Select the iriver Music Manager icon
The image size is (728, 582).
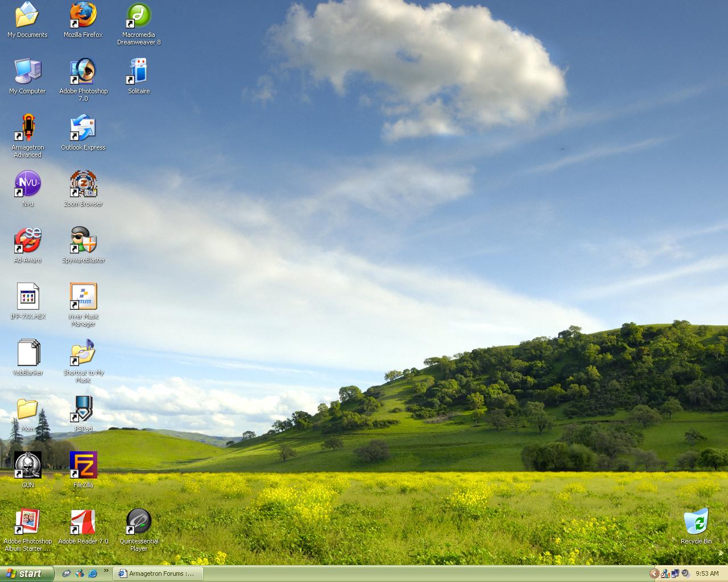click(83, 297)
